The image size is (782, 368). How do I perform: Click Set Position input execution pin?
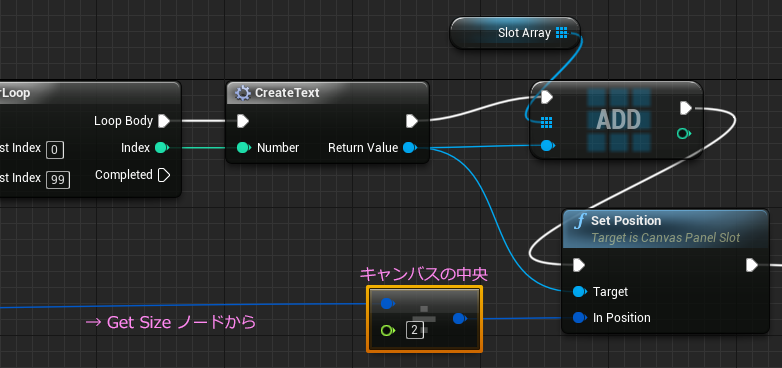point(579,265)
